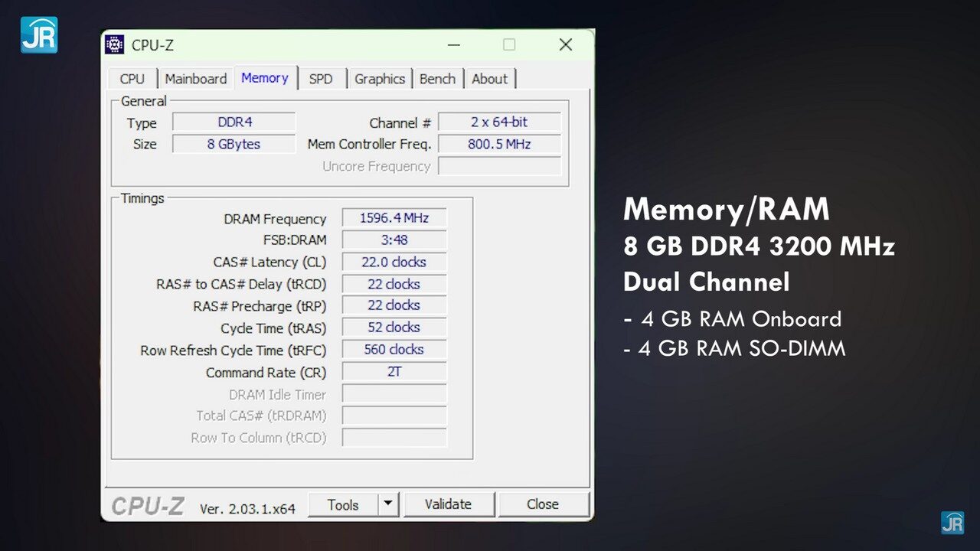Expand the Tools dropdown arrow

[x=388, y=504]
